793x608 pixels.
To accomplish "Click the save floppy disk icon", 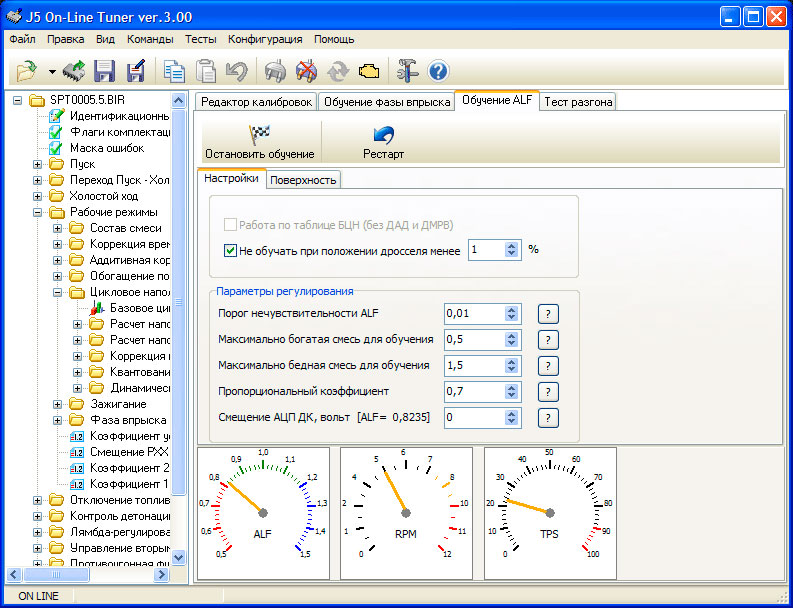I will tap(104, 71).
